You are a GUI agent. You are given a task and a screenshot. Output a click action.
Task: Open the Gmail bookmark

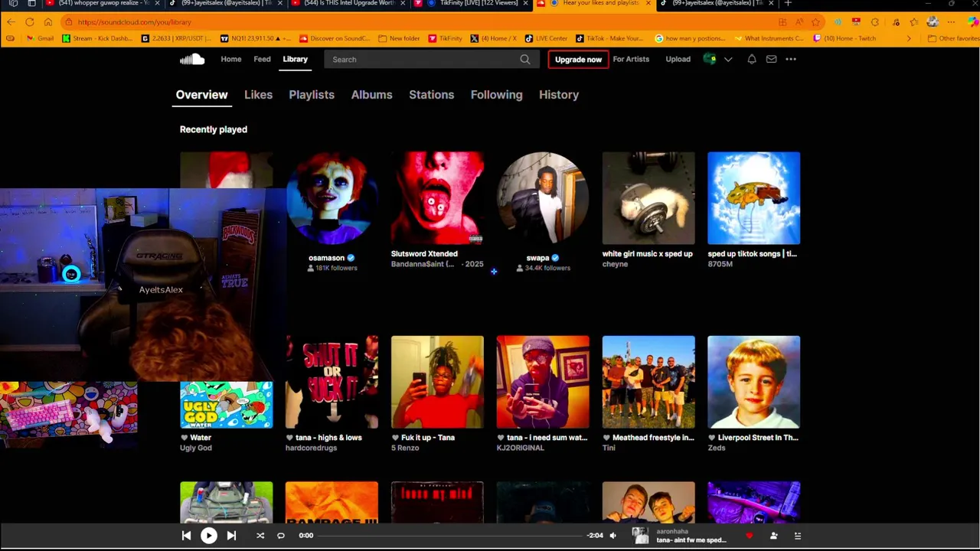tap(40, 38)
